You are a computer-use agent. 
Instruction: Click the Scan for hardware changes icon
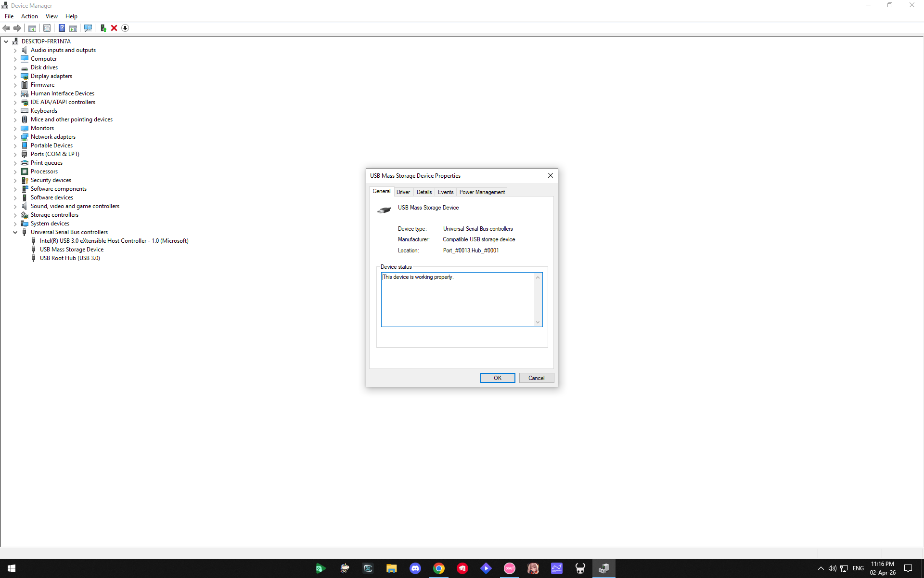click(88, 28)
